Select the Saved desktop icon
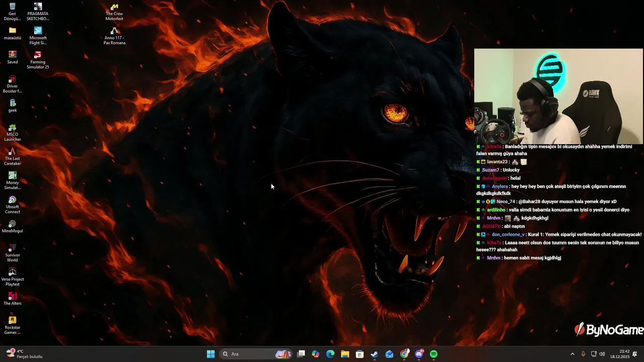 pos(13,58)
